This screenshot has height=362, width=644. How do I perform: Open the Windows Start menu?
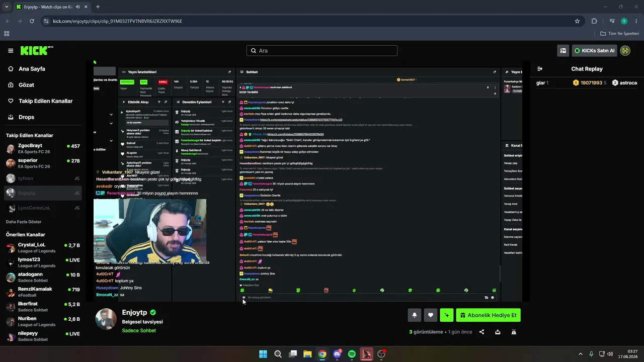263,354
